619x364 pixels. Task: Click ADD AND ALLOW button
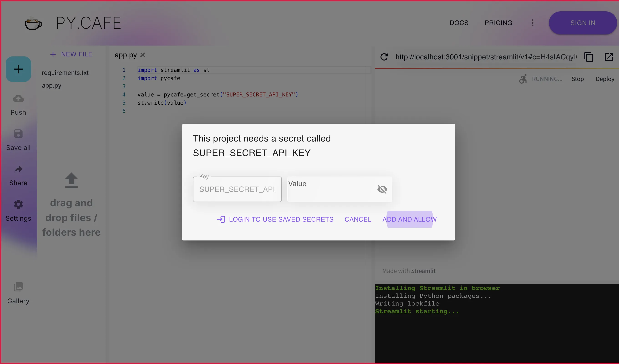[x=409, y=219]
